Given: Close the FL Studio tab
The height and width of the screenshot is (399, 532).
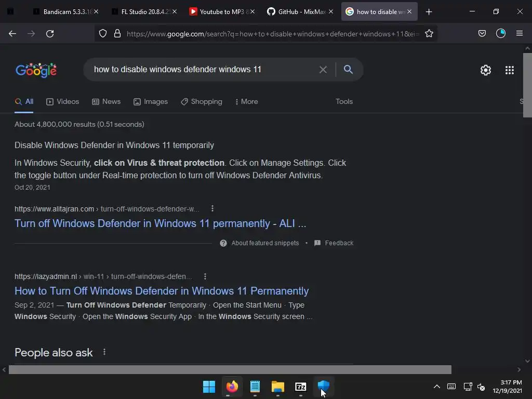Looking at the screenshot, I should click(x=175, y=12).
